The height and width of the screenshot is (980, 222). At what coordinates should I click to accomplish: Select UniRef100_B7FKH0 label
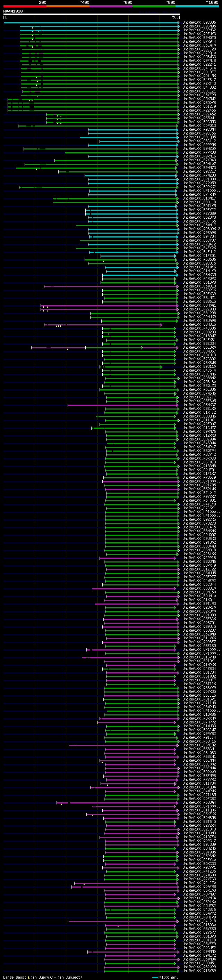click(199, 195)
